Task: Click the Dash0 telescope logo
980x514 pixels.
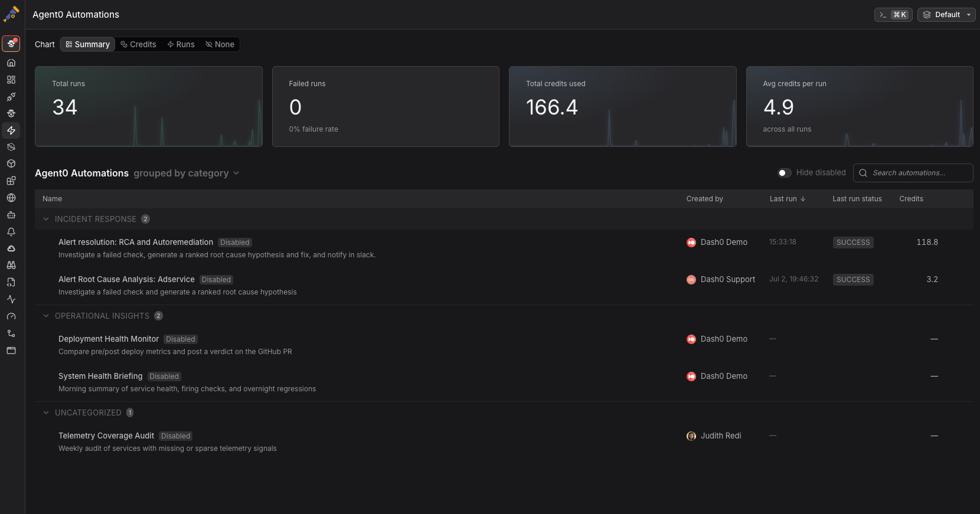Action: point(11,14)
